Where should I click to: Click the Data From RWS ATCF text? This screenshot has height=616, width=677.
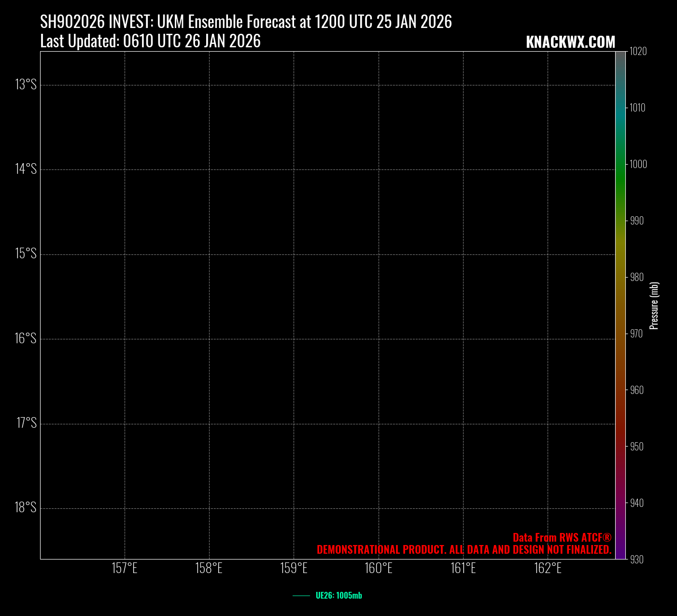tap(562, 538)
